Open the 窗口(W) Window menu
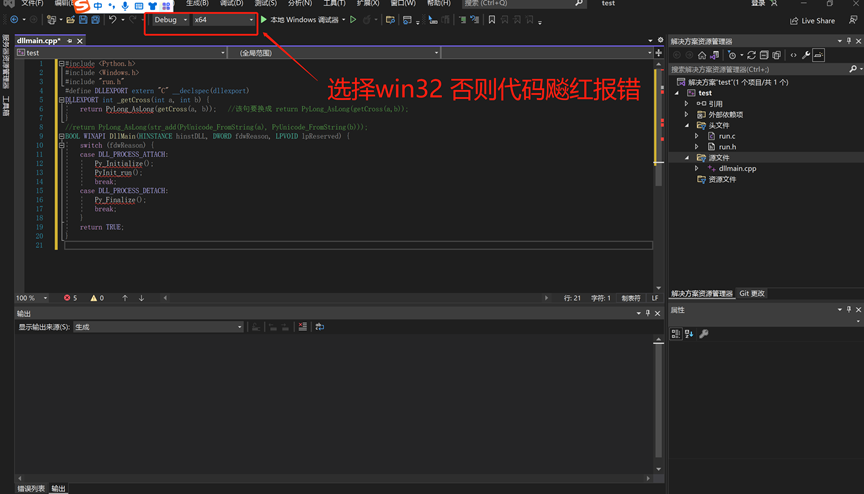Viewport: 864px width, 494px height. 403,3
